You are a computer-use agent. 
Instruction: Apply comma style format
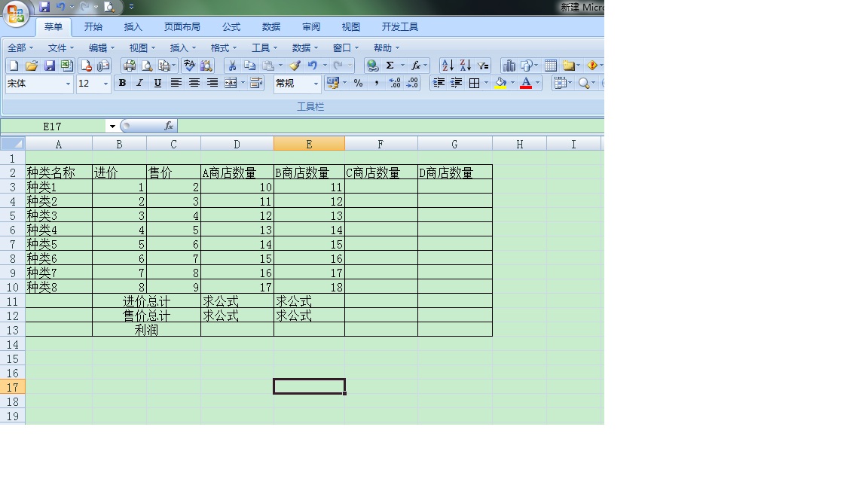(x=377, y=83)
